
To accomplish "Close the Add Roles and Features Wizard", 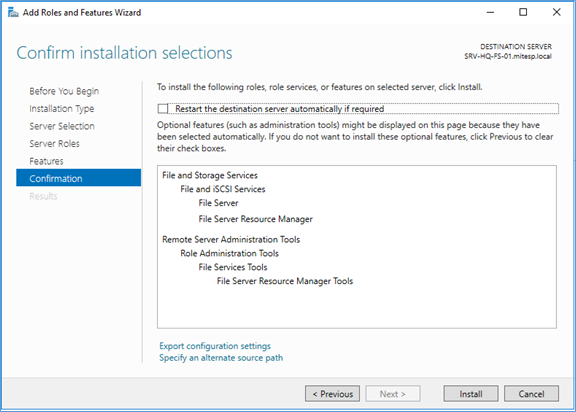I will point(557,12).
